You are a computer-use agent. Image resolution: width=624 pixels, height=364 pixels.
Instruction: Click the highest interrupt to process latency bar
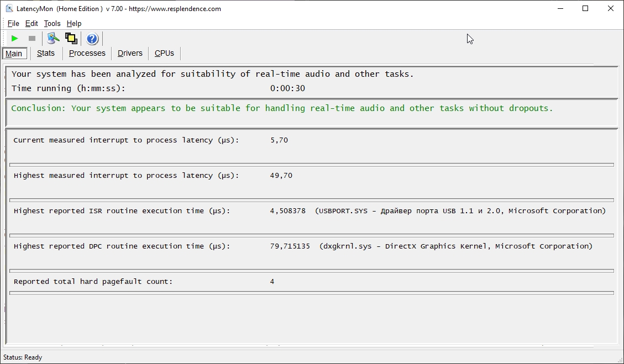(311, 200)
